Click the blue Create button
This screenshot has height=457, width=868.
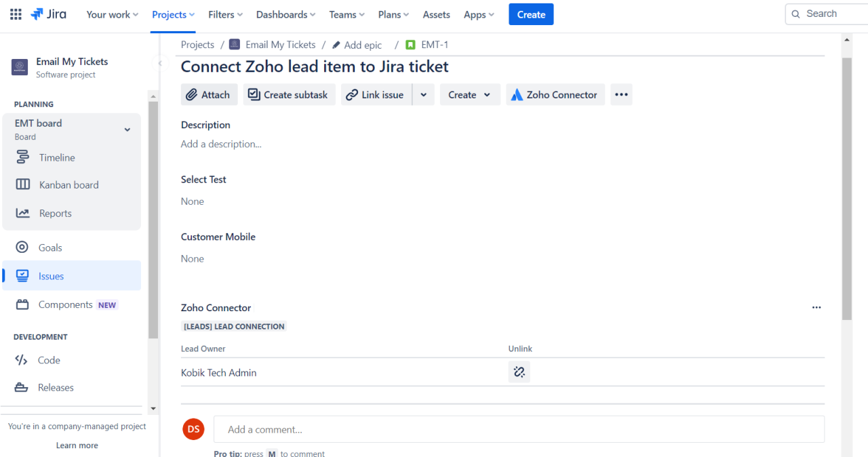[531, 14]
